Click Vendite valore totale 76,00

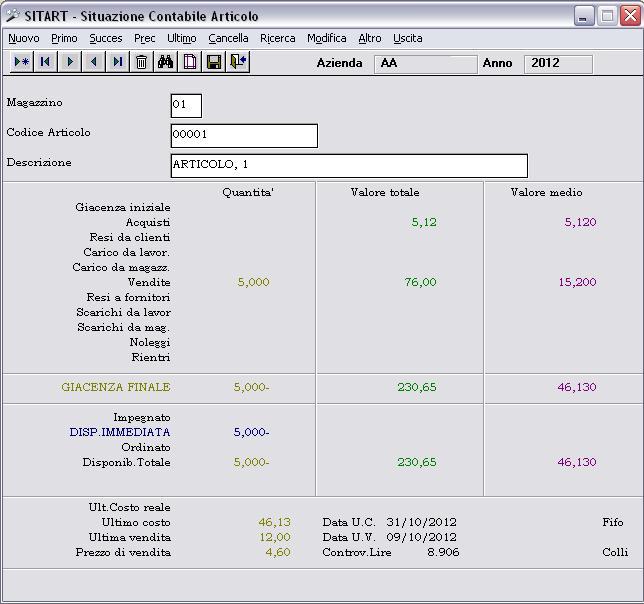coord(420,282)
